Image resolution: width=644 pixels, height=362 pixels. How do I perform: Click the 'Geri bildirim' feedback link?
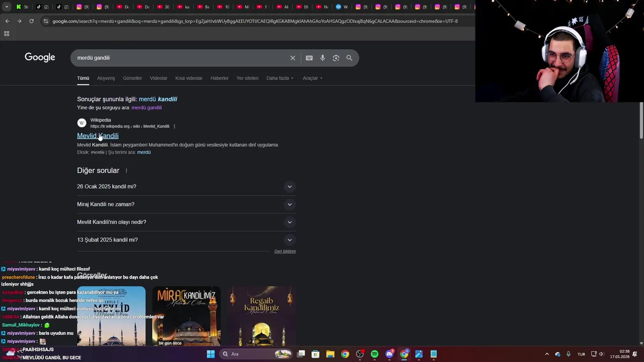tap(285, 251)
